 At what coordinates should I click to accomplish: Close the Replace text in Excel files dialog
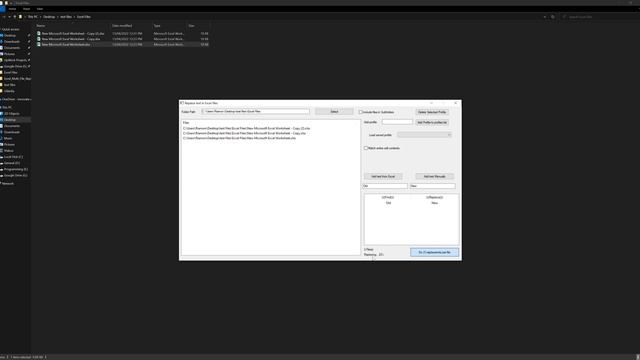pos(456,103)
